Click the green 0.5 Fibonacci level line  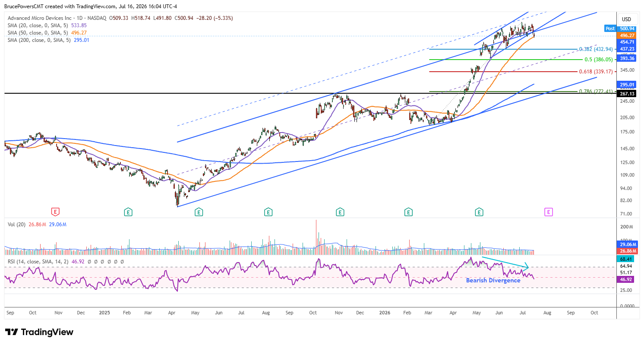(505, 60)
